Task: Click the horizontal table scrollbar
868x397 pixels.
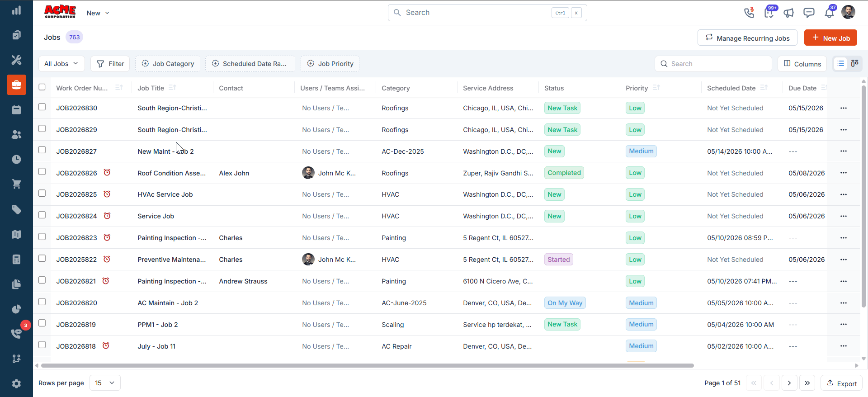Action: point(367,365)
